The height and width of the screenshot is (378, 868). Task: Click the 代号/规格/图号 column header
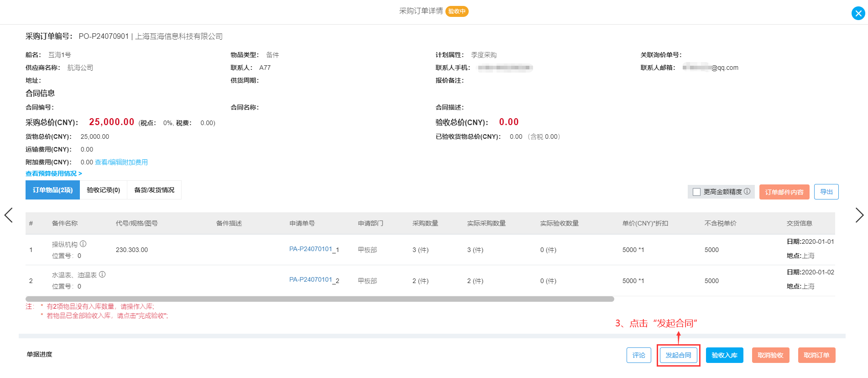pyautogui.click(x=137, y=223)
